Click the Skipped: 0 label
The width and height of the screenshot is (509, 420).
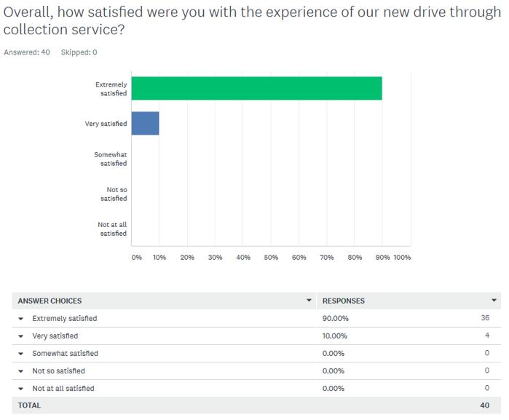79,52
